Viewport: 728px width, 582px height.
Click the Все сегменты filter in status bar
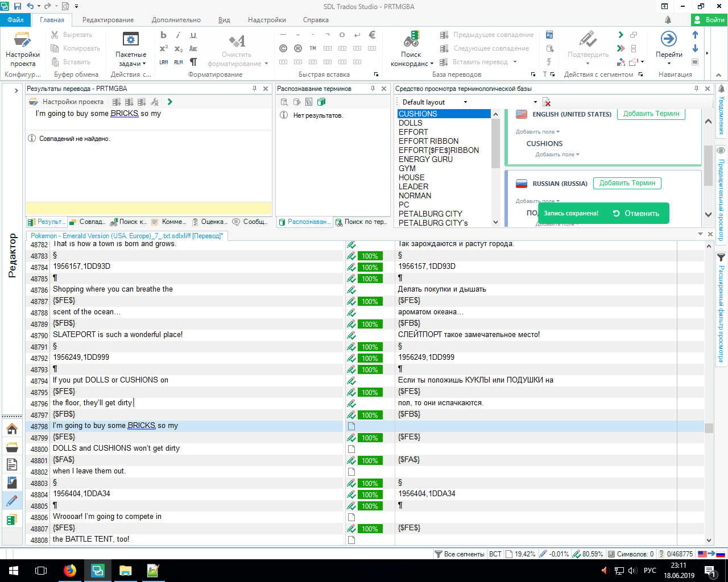pos(460,554)
